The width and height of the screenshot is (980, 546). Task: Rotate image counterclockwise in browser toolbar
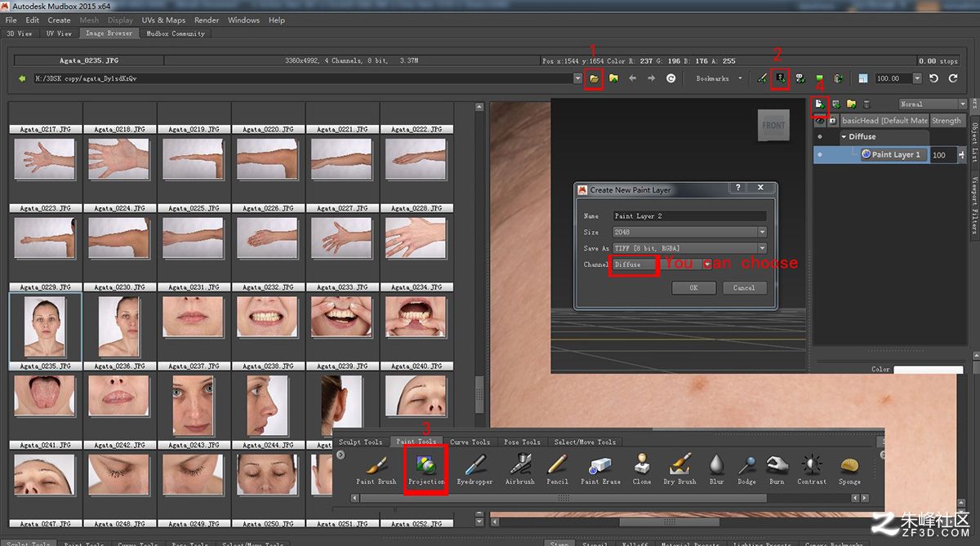pos(933,78)
